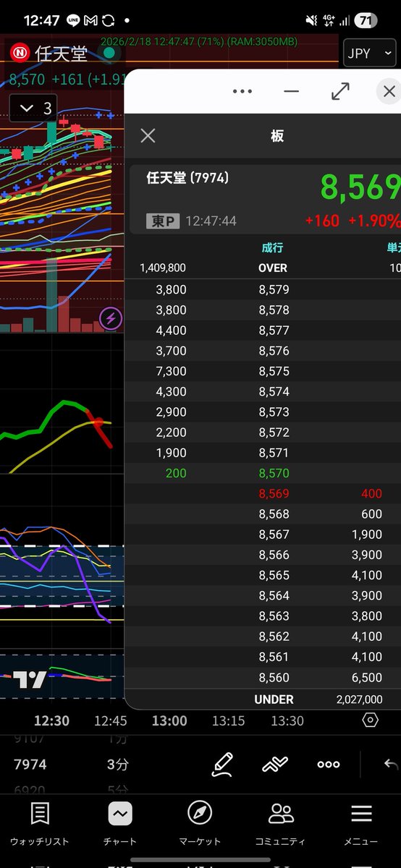Select ask price 8,572
The width and height of the screenshot is (401, 868).
[274, 433]
